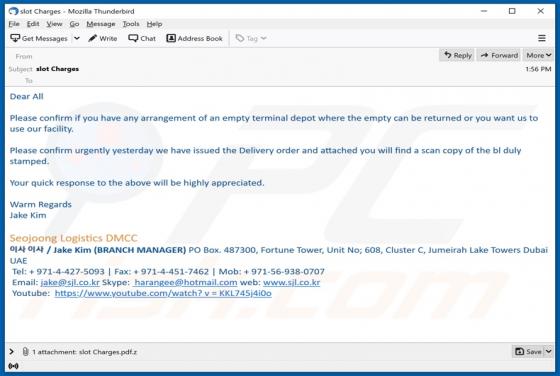Screen dimensions: 560x376
Task: Click the Thunderbird icon in title bar
Action: [13, 11]
